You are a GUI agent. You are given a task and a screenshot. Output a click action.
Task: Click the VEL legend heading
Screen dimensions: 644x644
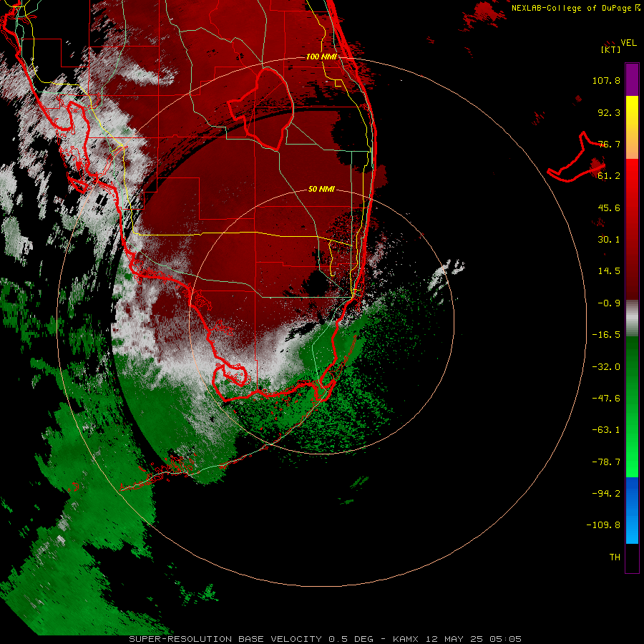pos(628,43)
